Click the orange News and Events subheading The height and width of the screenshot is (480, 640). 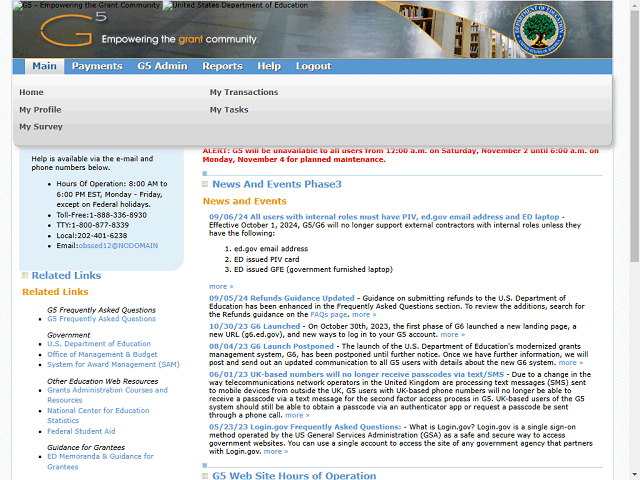[244, 201]
